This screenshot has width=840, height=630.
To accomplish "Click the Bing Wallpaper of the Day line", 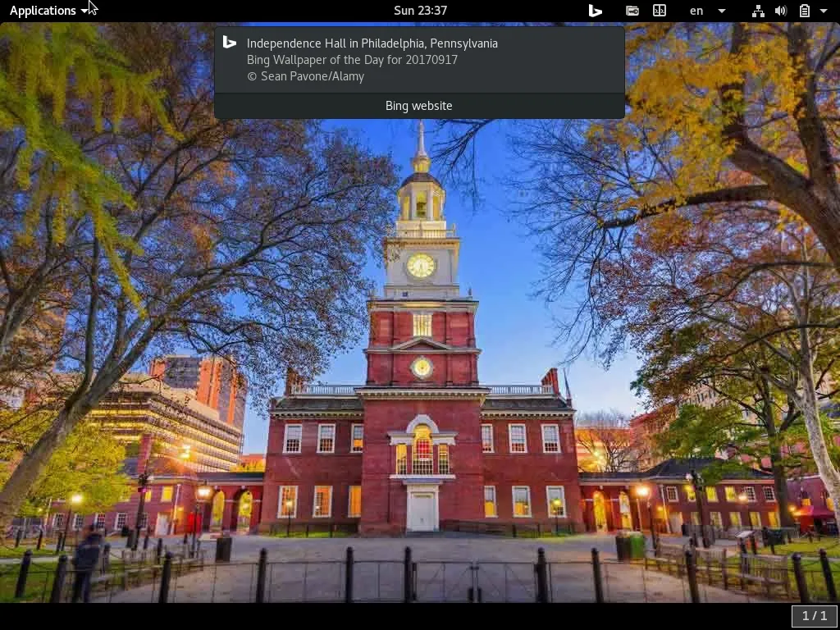I will [352, 60].
